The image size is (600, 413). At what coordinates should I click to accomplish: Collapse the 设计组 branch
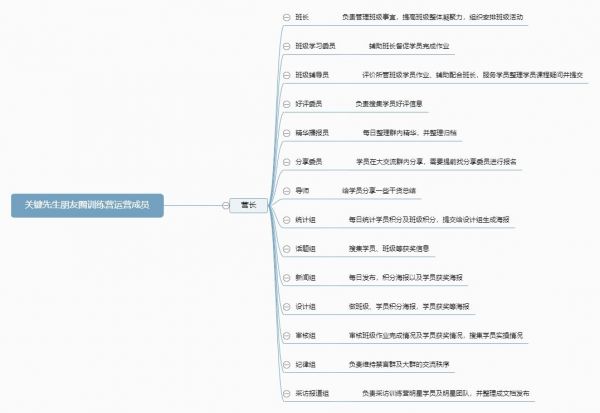pyautogui.click(x=287, y=306)
